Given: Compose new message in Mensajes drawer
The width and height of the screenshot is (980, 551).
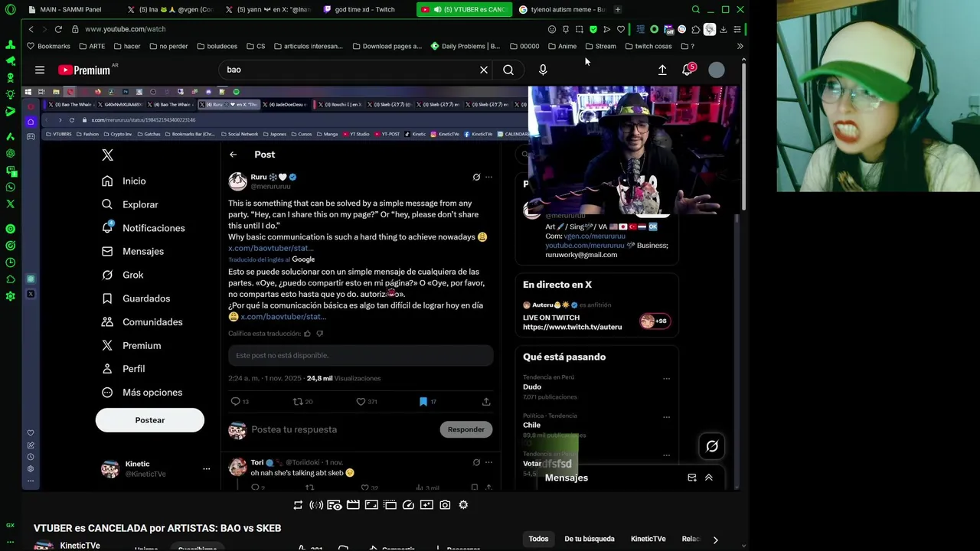Looking at the screenshot, I should 692,478.
